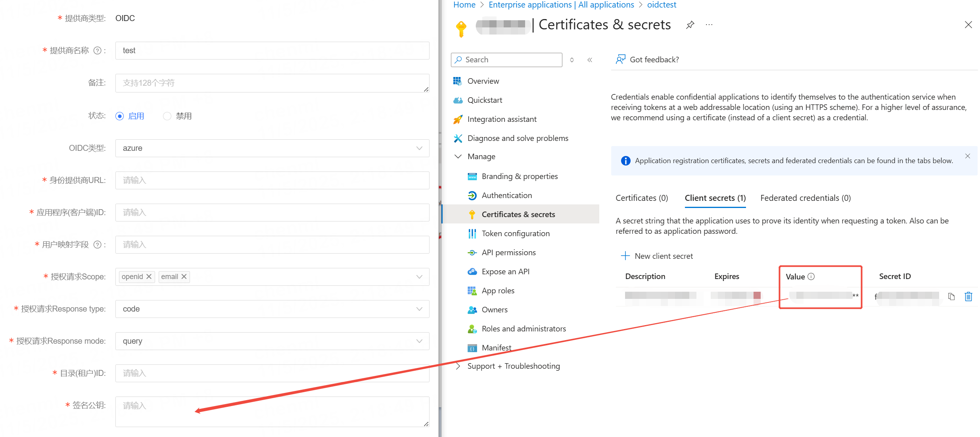Screen dimensions: 980x437
Task: Click Diagnose and solve problems wrench icon
Action: click(457, 138)
